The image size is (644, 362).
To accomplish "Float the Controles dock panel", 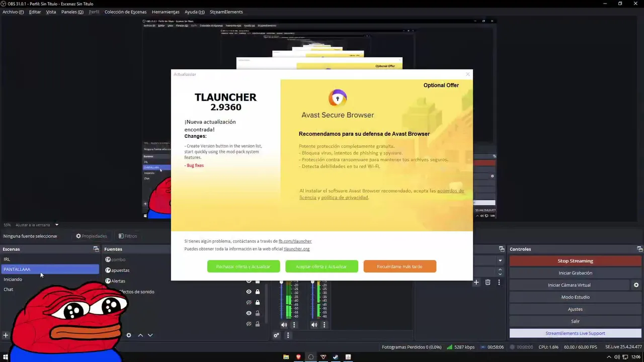I will click(x=639, y=249).
